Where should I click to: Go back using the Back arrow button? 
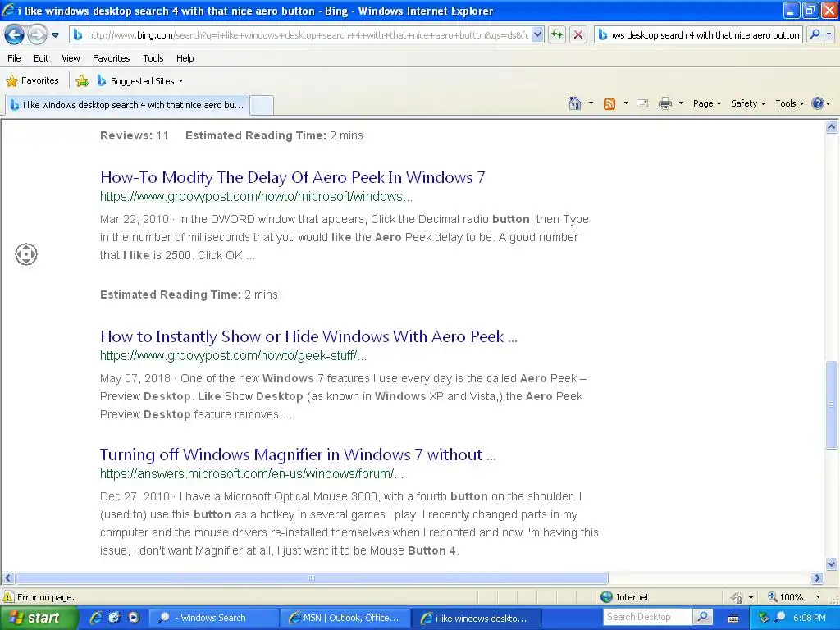15,35
